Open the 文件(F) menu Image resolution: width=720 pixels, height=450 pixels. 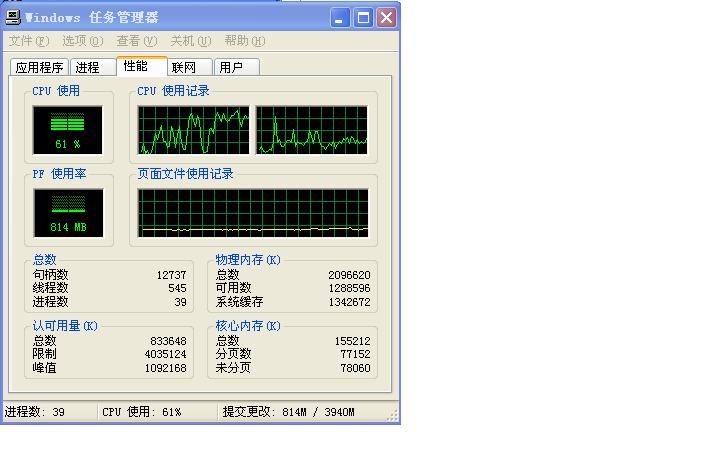click(x=29, y=41)
